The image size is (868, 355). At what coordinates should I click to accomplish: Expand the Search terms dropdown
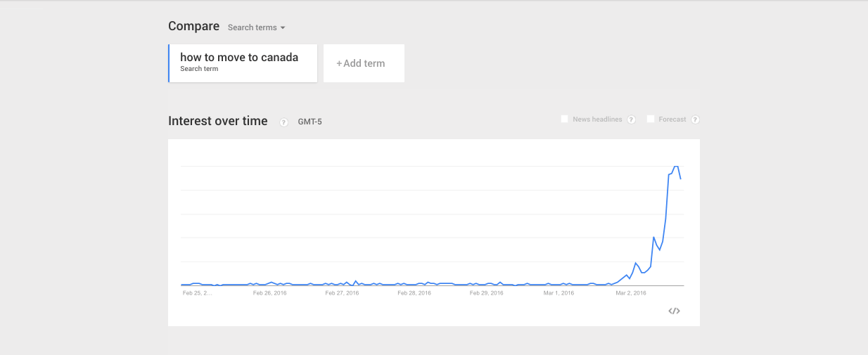click(257, 27)
